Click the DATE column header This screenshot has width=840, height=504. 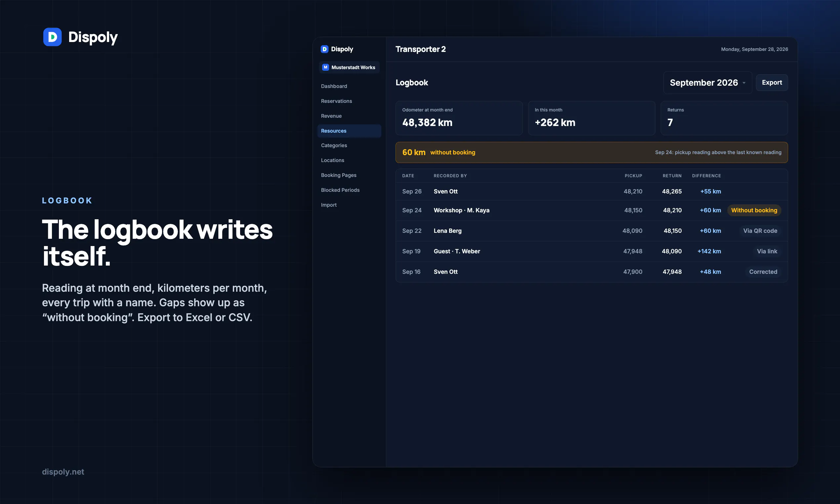(408, 176)
